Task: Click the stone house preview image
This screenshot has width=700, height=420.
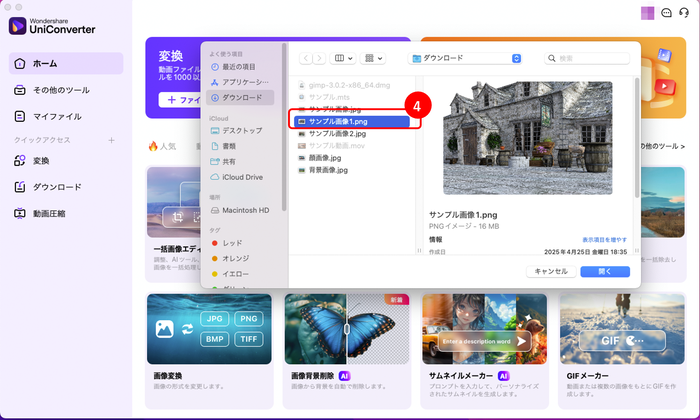Action: pos(528,138)
